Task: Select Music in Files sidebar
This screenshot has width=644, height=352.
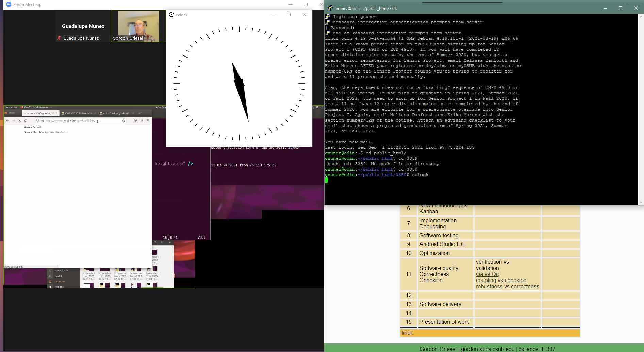Action: 59,276
